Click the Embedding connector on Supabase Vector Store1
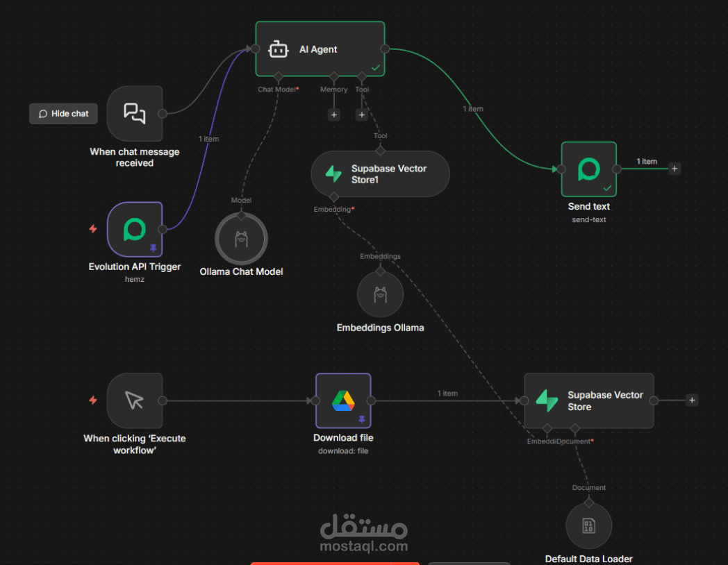Screen dimensions: 728x565 tap(334, 197)
